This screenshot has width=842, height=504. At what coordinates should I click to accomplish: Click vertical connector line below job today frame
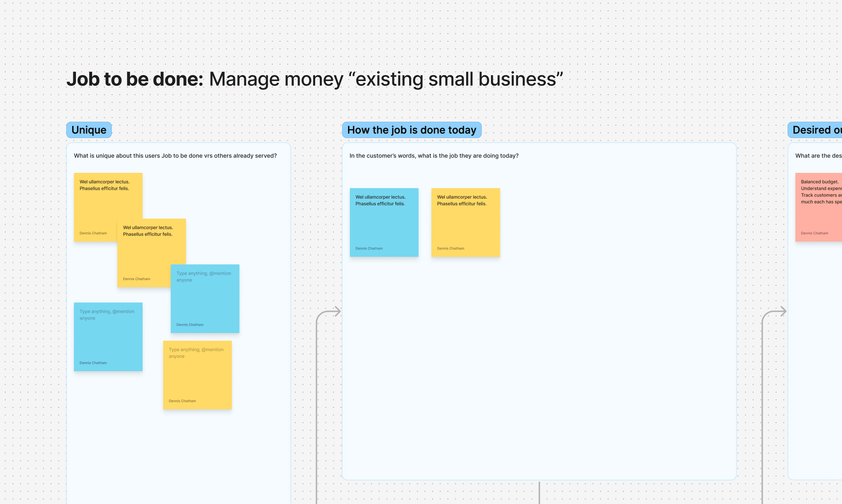539,493
